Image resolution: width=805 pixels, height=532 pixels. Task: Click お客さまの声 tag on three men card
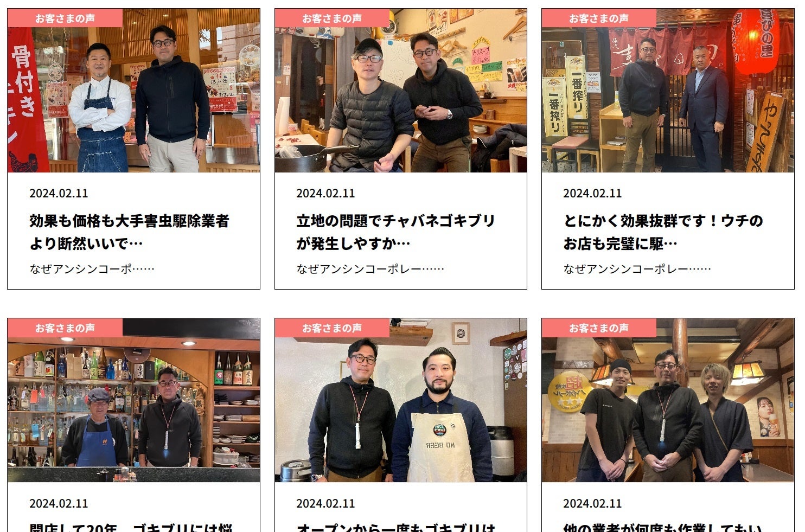599,328
